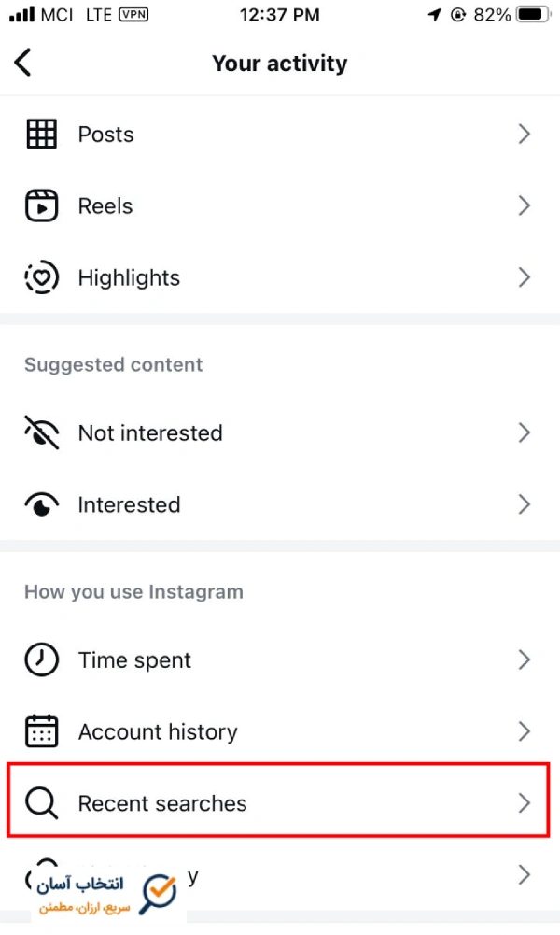Tap the clock icon for Time spent
Image resolution: width=560 pixels, height=935 pixels.
point(42,659)
